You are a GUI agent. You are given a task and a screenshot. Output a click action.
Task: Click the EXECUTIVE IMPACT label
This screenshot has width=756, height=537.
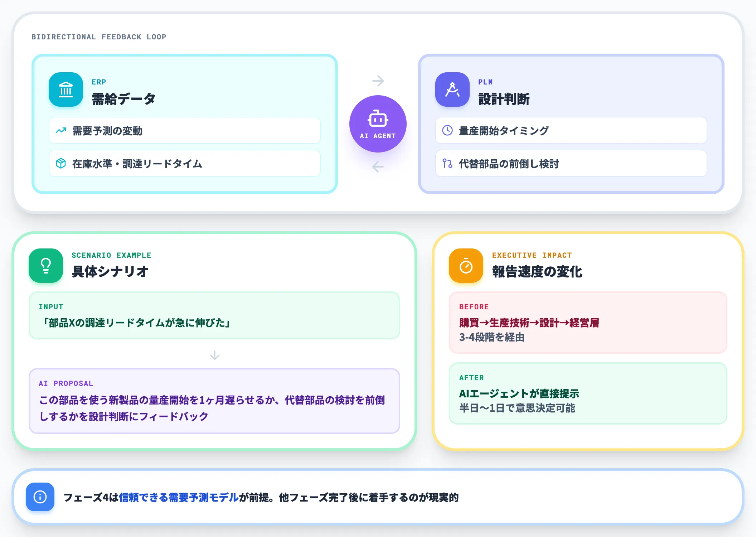532,255
